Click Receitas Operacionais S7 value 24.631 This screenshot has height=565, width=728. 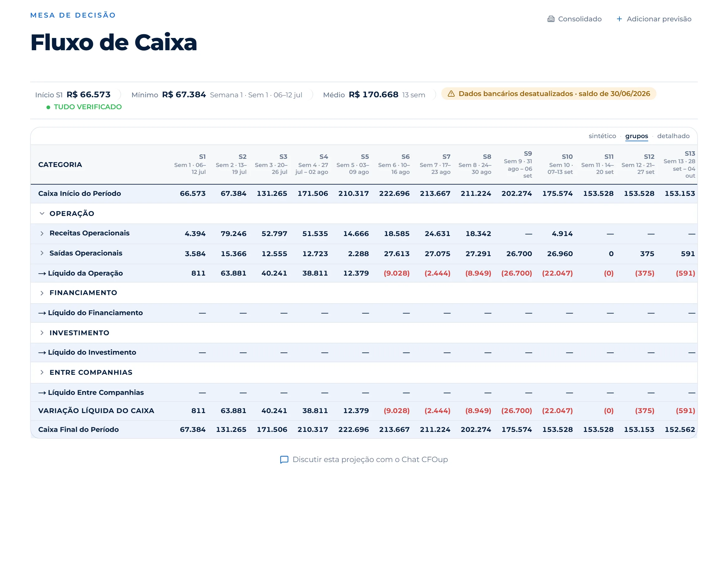point(437,234)
